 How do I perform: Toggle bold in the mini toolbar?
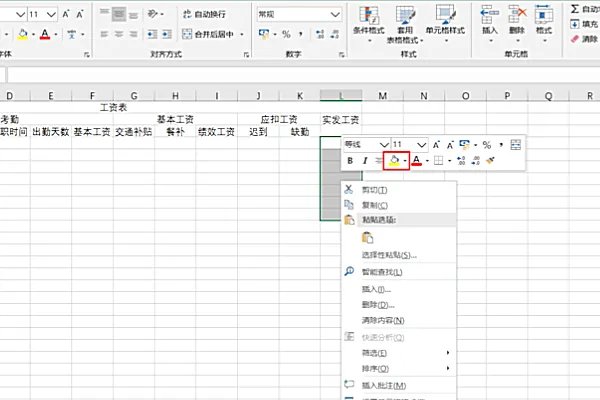pyautogui.click(x=350, y=161)
